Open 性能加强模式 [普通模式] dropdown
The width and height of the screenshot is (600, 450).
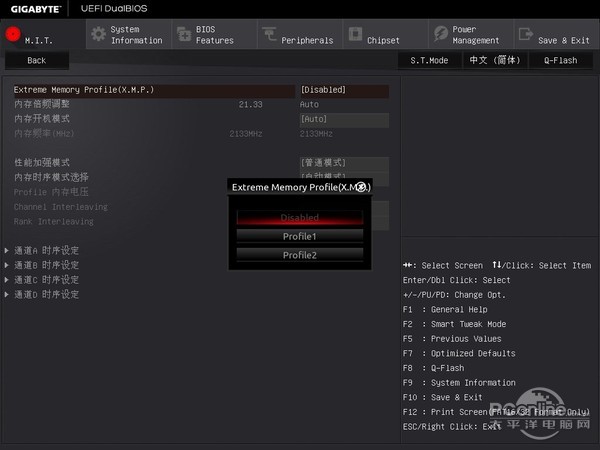(344, 163)
